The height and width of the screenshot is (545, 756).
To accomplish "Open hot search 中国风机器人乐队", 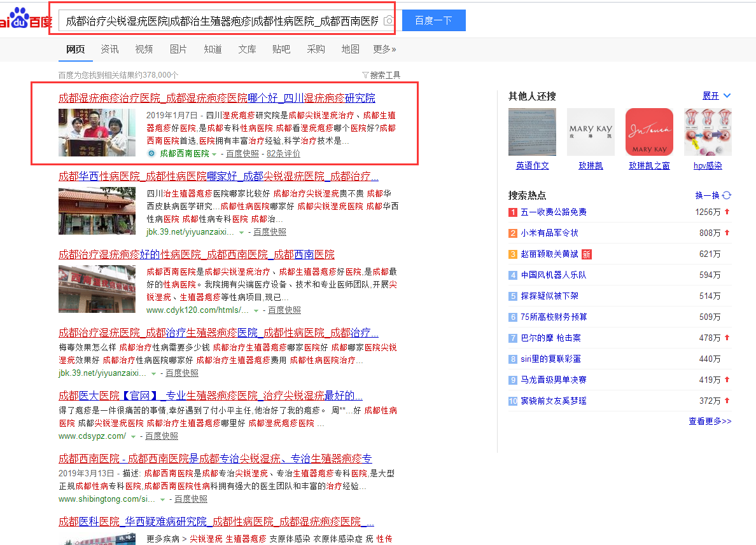I will click(554, 275).
